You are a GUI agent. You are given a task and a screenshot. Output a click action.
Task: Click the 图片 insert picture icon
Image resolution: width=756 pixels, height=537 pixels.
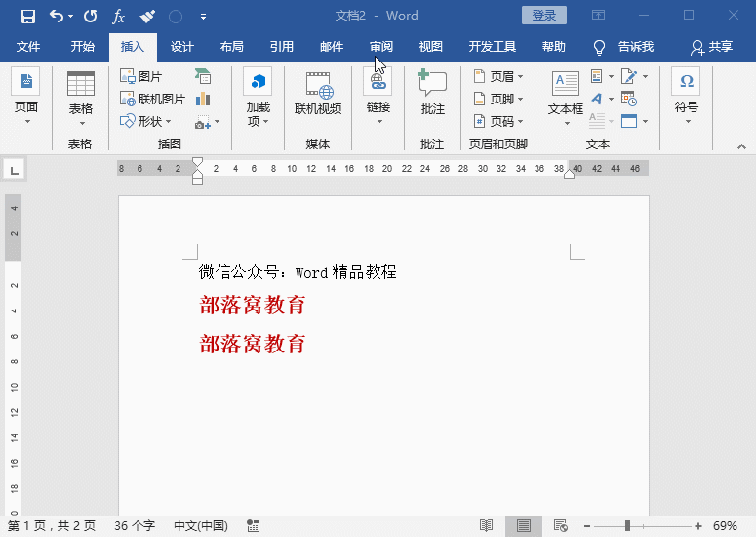click(129, 76)
